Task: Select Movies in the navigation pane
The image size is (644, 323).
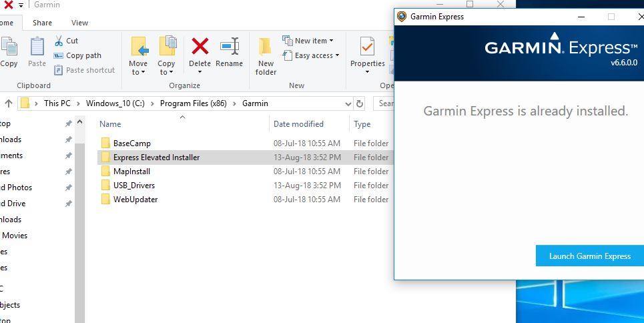Action: 15,236
